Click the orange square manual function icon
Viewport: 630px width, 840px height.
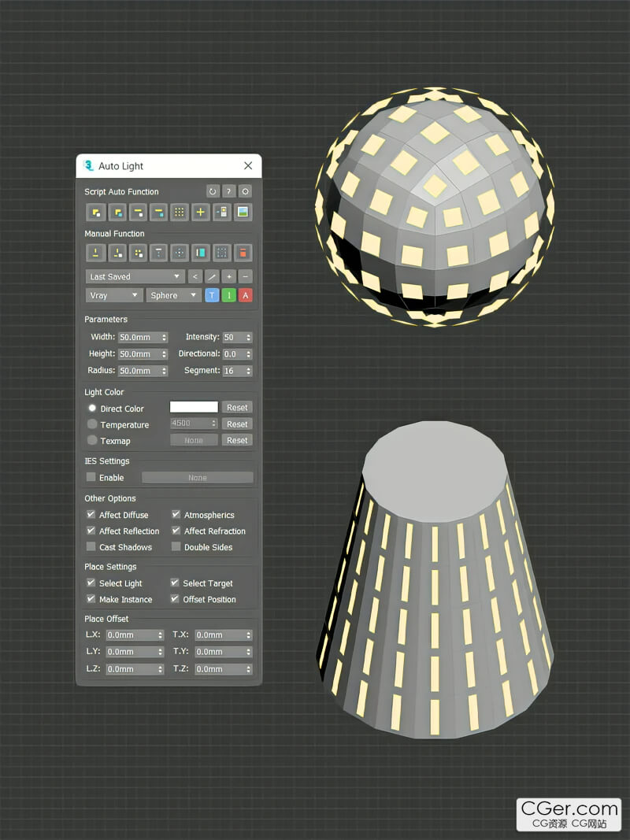tap(242, 253)
